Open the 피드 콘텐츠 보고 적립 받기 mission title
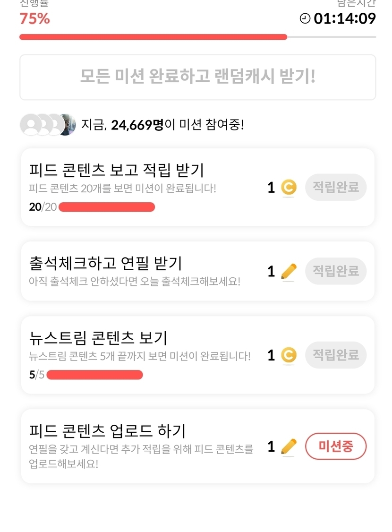 [116, 170]
